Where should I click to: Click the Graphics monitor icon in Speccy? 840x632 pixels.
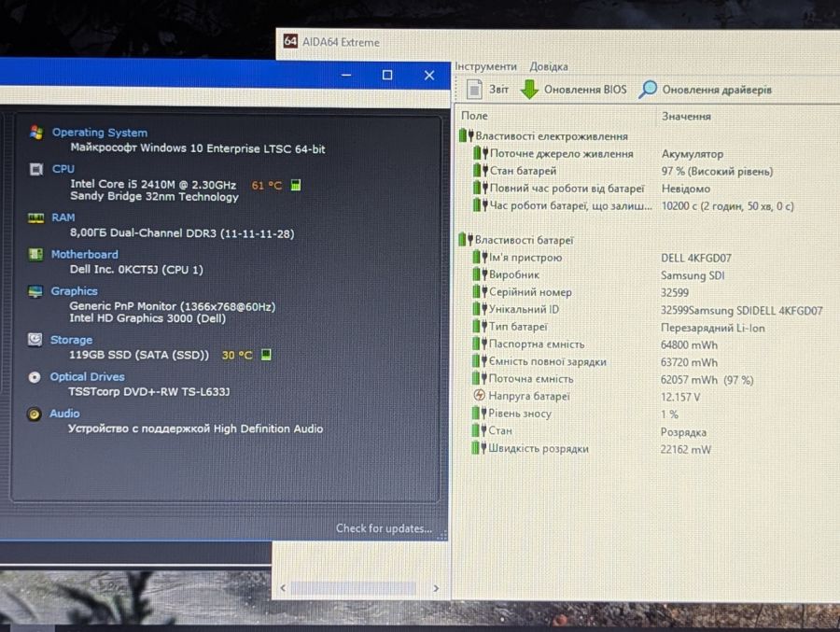[35, 291]
